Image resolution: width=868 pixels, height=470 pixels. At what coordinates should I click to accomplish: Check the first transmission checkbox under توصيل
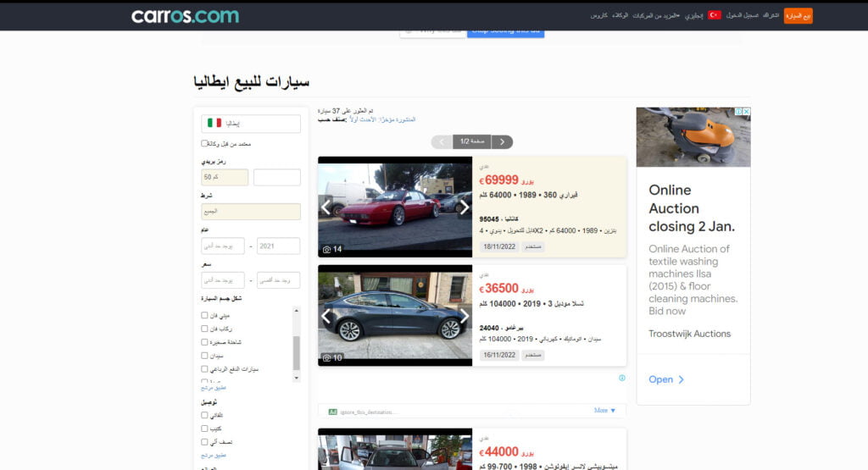click(204, 415)
